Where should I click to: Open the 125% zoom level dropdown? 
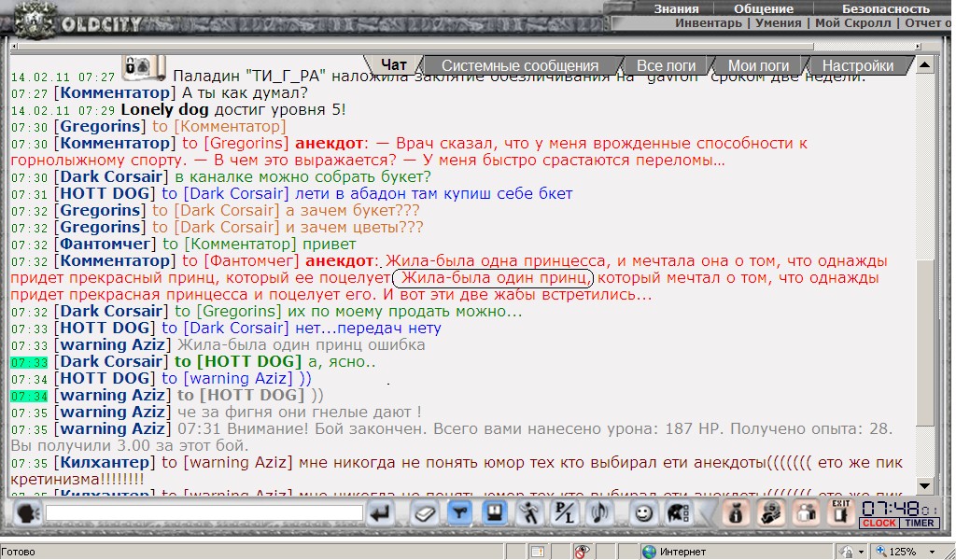933,553
